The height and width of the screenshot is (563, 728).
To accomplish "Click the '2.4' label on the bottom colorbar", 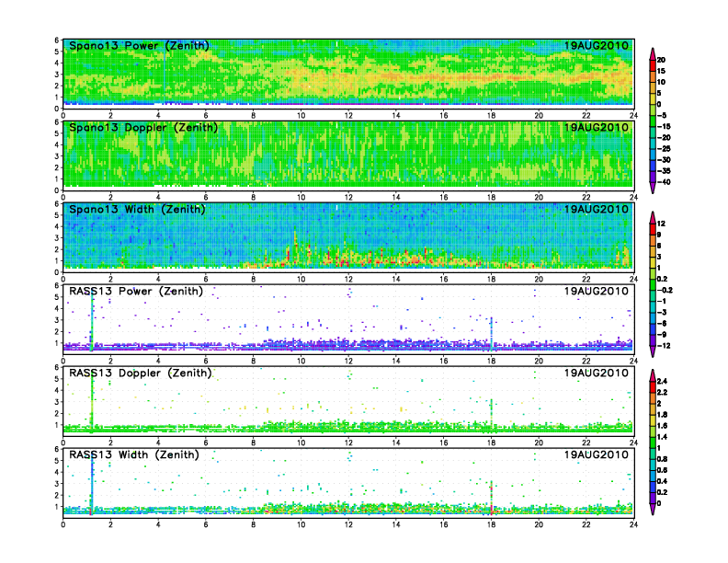I will [662, 382].
